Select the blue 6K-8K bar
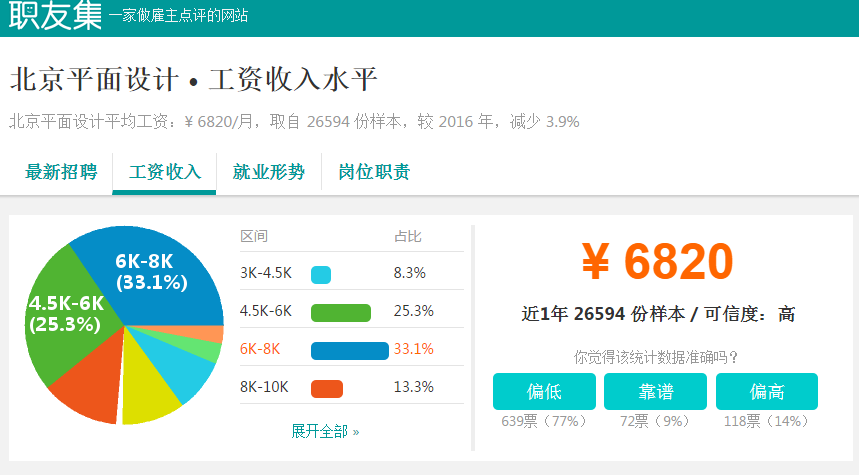 click(x=350, y=351)
